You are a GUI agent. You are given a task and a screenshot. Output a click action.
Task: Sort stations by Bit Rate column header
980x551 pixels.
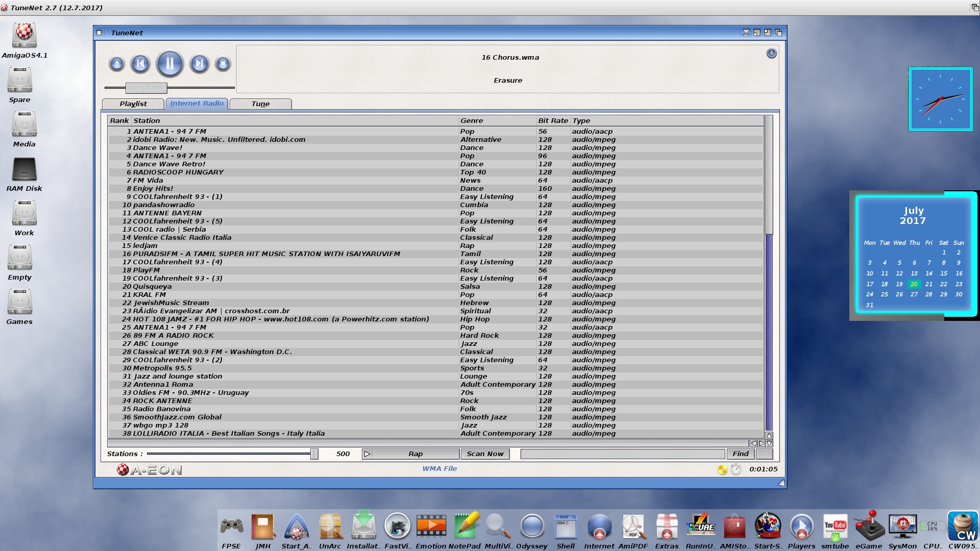click(x=553, y=121)
